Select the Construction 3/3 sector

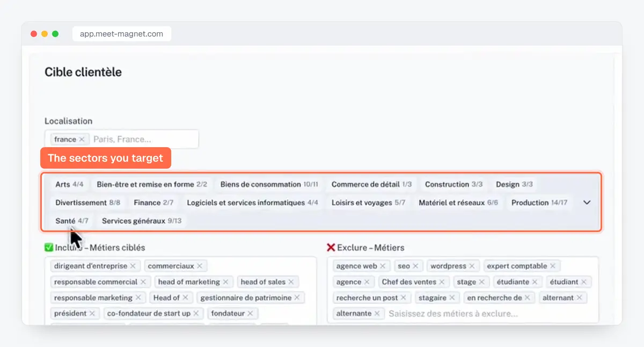(x=453, y=184)
